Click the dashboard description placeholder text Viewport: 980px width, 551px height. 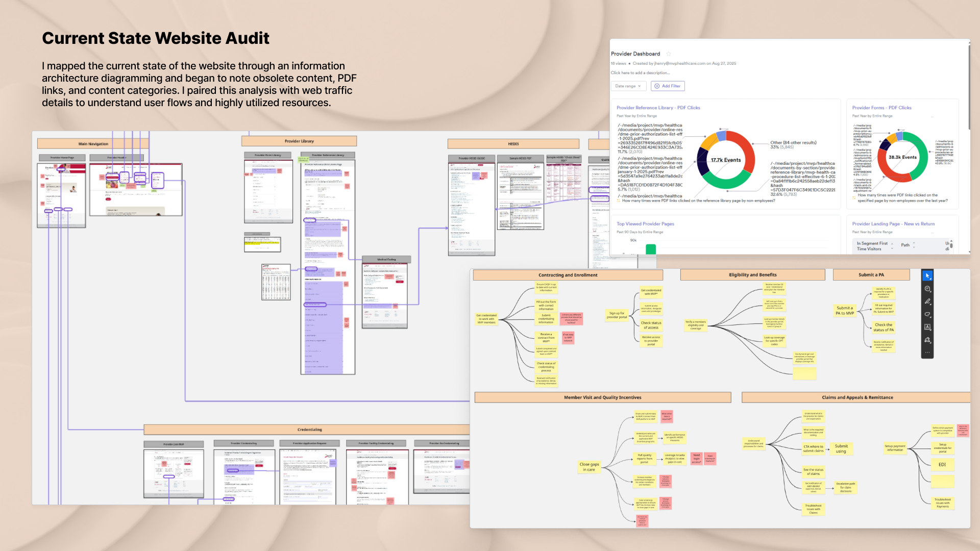[640, 73]
